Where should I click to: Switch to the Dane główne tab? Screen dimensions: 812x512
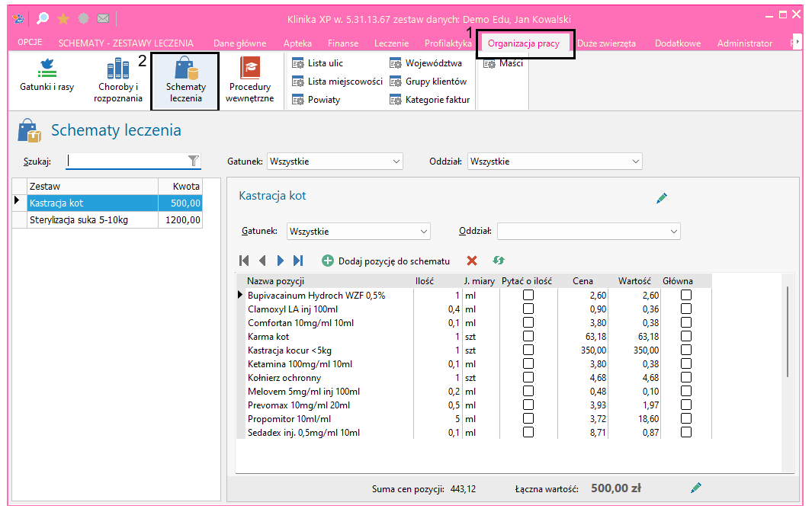point(239,43)
